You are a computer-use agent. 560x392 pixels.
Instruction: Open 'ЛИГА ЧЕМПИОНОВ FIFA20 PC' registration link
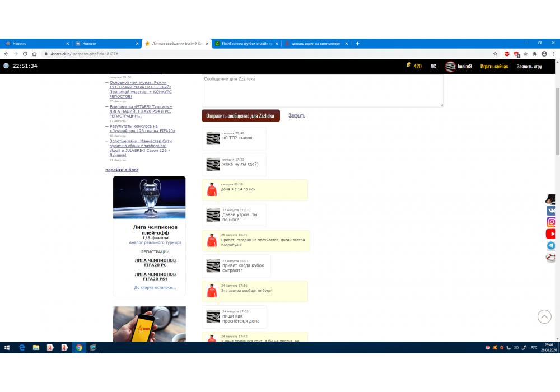click(x=155, y=263)
